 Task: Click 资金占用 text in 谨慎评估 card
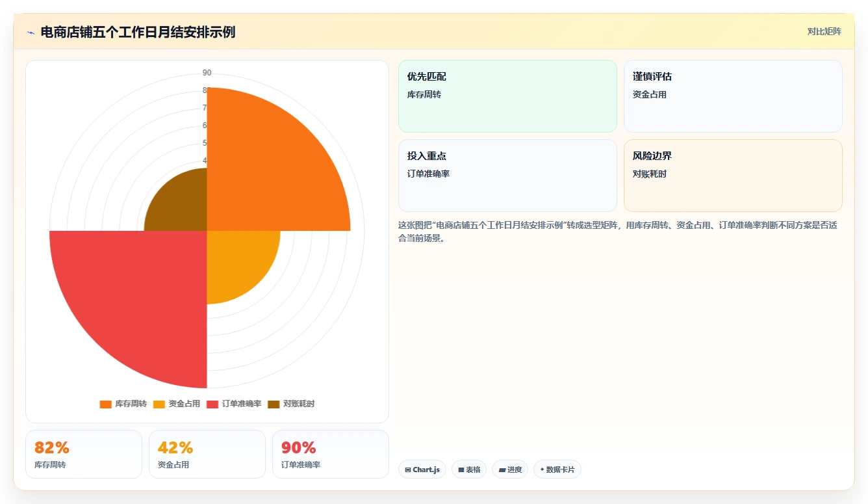(650, 94)
